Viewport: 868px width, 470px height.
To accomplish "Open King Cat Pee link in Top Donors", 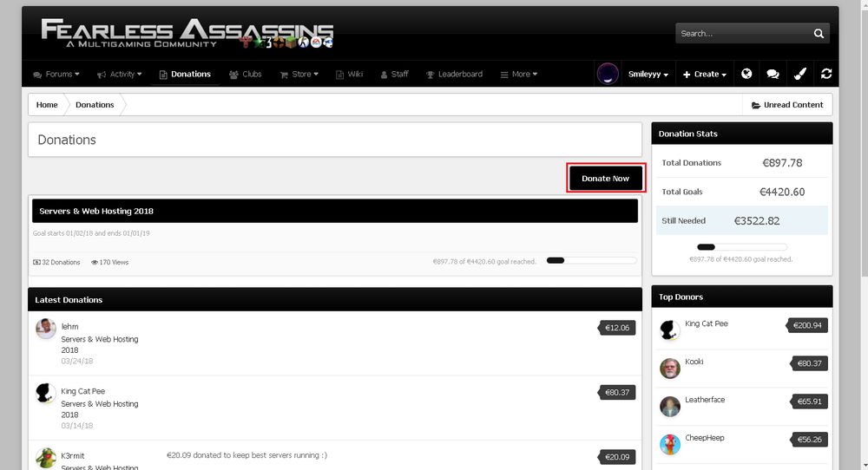I will [x=707, y=323].
